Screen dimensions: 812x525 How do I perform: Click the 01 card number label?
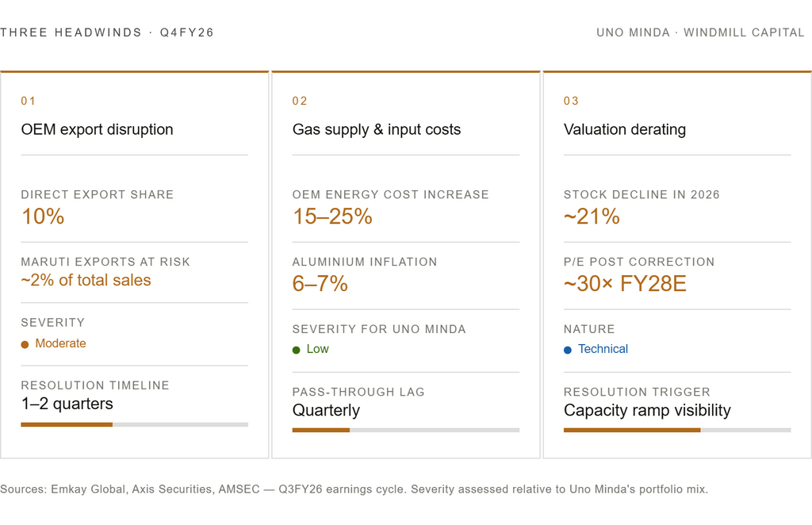pos(29,101)
